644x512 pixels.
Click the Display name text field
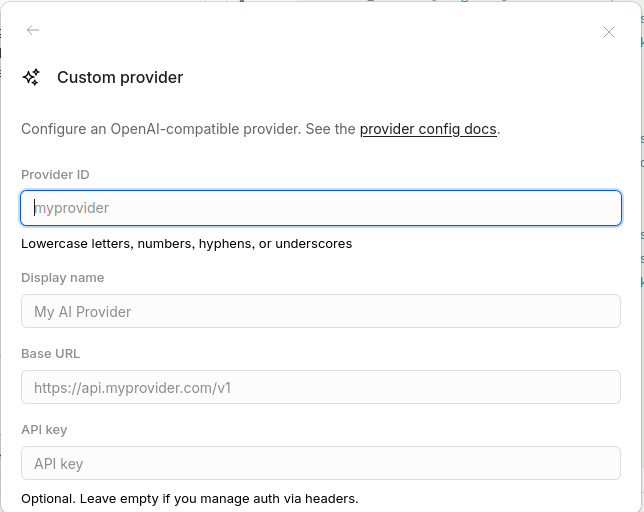pyautogui.click(x=321, y=311)
